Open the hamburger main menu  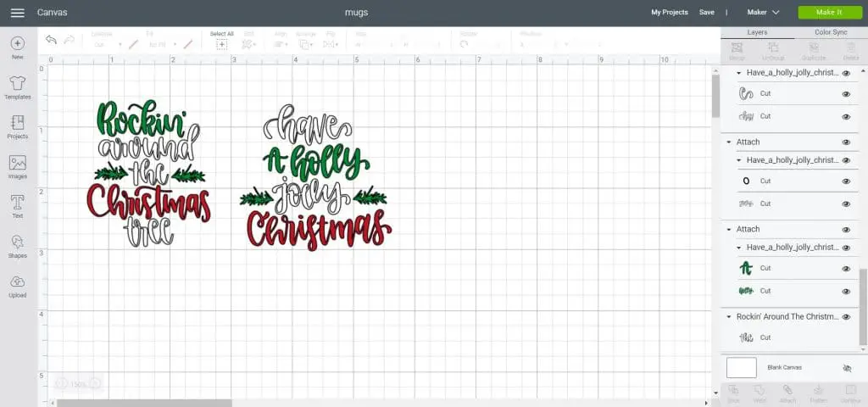coord(17,13)
